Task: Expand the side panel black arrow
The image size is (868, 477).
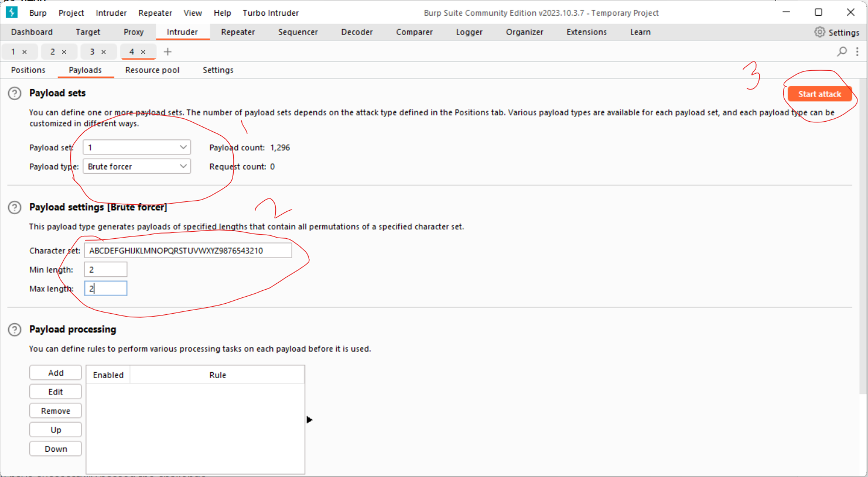Action: click(x=309, y=420)
